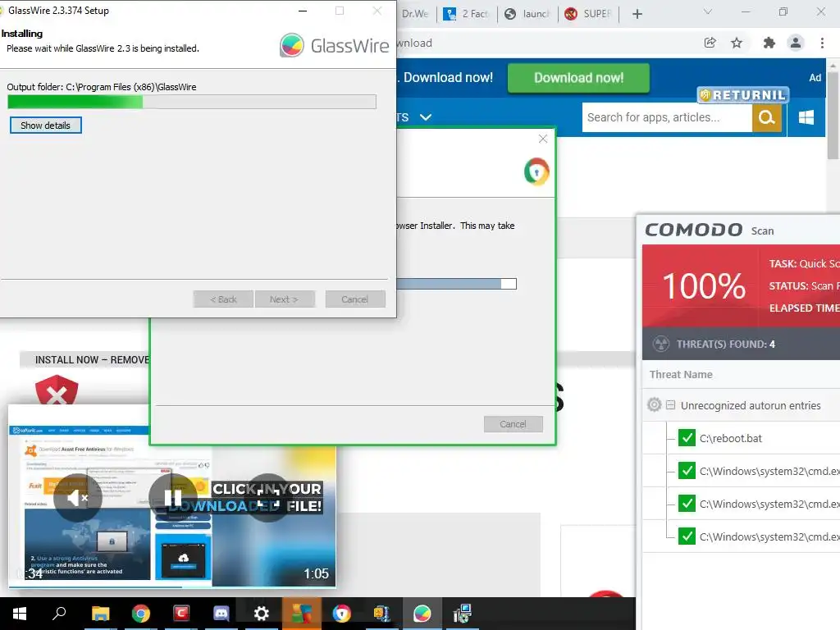
Task: Open the Windows Start menu
Action: pos(20,614)
